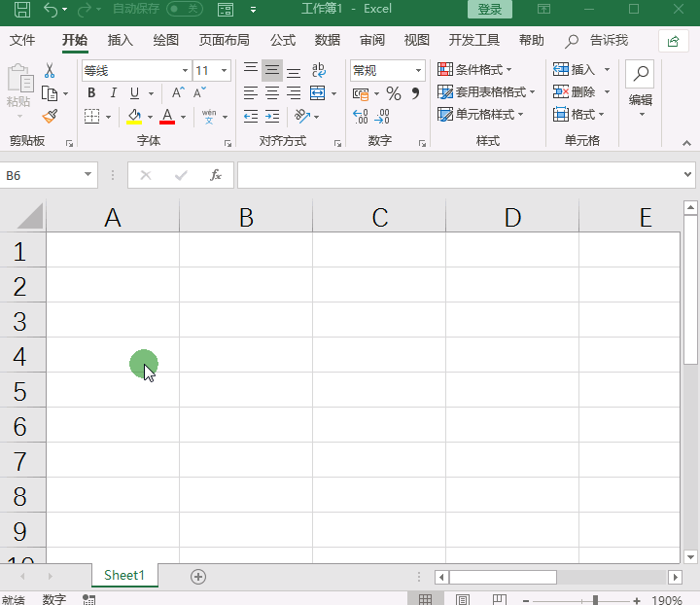The image size is (700, 605).
Task: Switch to the 公式 ribbon tab
Action: (x=282, y=40)
